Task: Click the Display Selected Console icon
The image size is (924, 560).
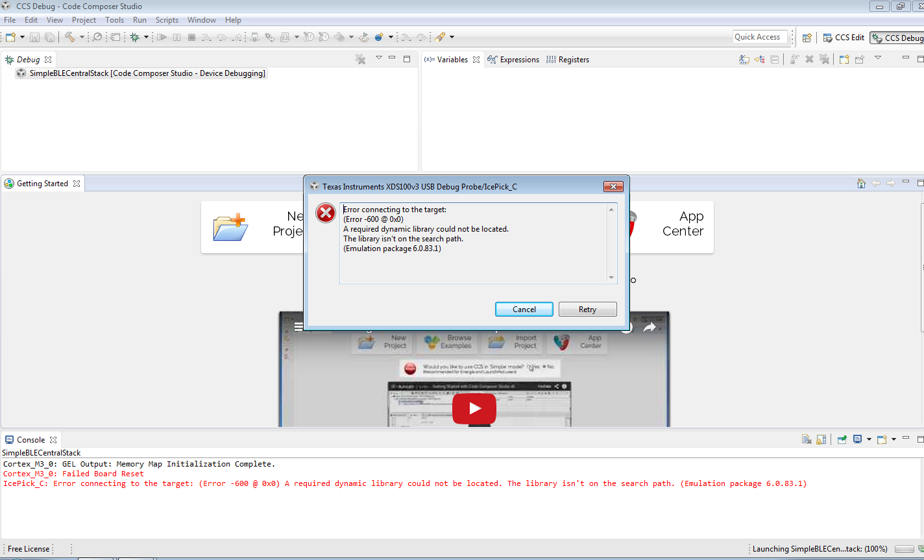Action: pos(857,439)
